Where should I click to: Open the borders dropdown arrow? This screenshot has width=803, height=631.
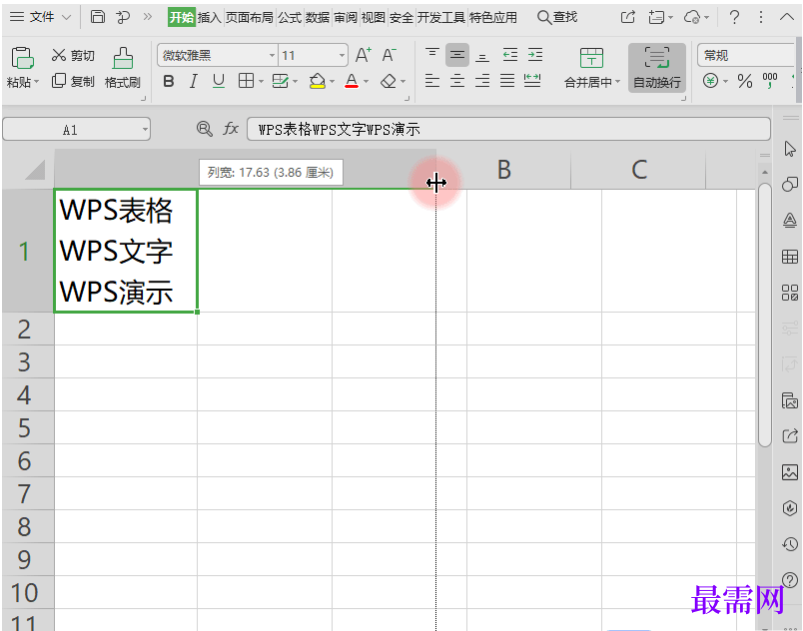(261, 81)
